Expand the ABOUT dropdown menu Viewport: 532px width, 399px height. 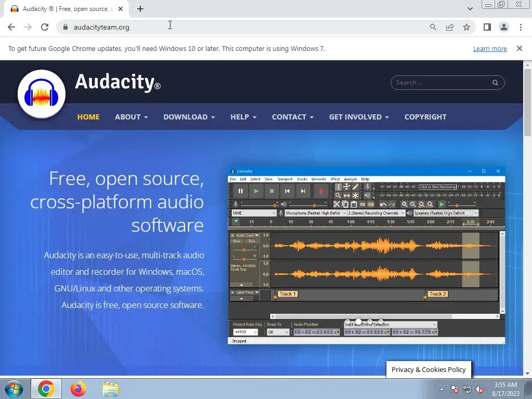click(131, 117)
